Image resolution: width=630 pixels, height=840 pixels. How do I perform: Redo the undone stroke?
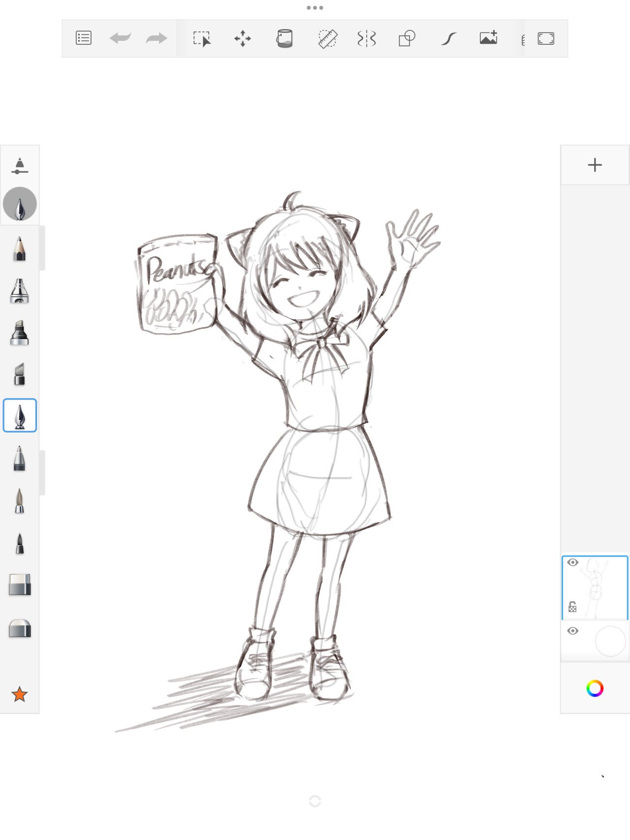pyautogui.click(x=157, y=38)
